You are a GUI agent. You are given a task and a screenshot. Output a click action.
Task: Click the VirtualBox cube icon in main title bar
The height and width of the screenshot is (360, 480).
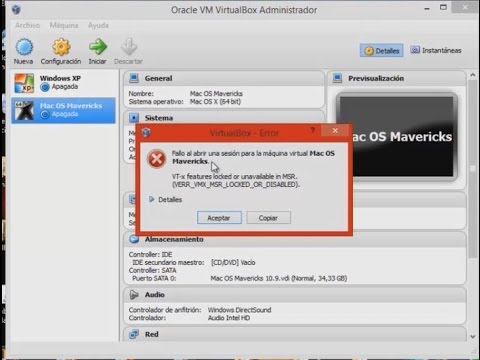point(16,10)
